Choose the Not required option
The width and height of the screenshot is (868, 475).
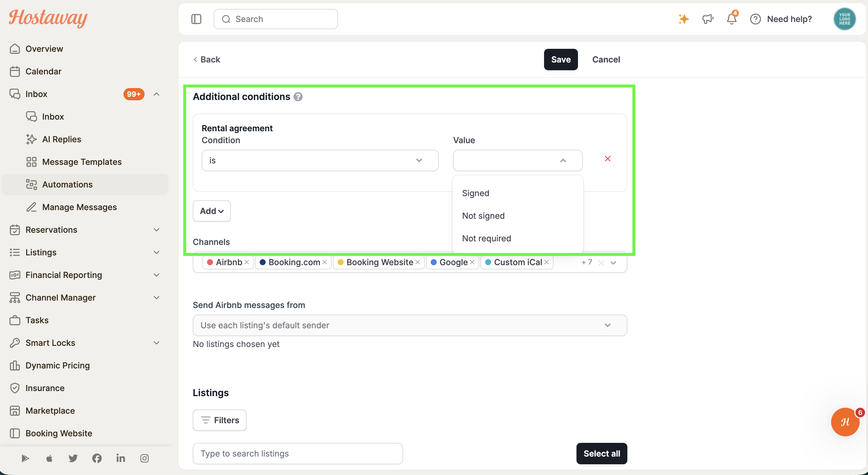(518, 238)
